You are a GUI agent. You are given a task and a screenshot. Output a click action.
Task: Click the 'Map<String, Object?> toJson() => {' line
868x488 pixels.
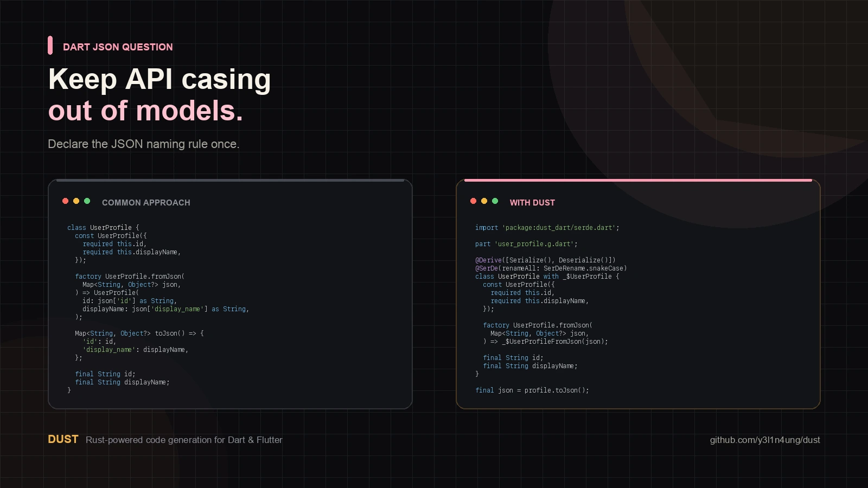click(x=139, y=333)
